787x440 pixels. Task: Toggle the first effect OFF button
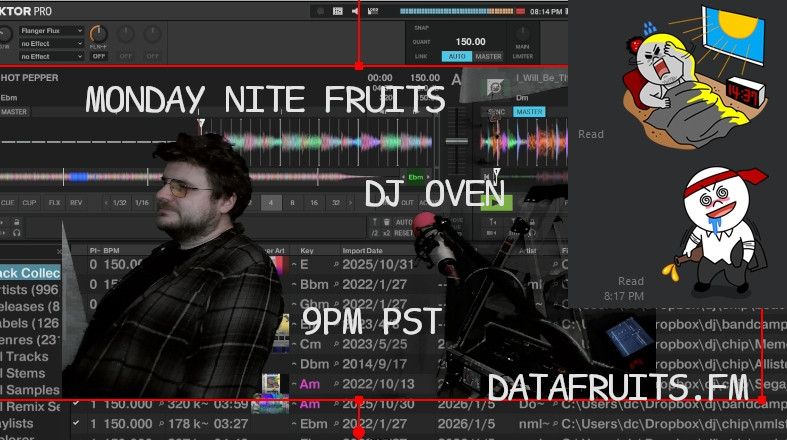pyautogui.click(x=99, y=56)
